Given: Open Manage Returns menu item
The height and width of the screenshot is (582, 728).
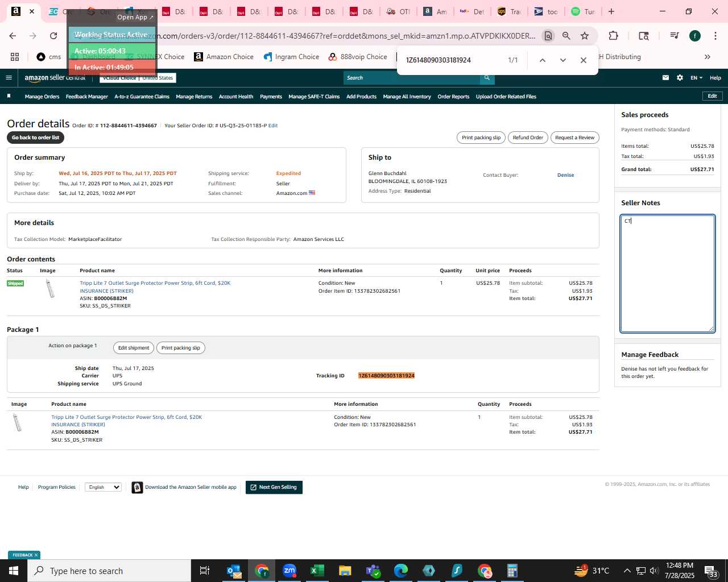Looking at the screenshot, I should tap(194, 97).
